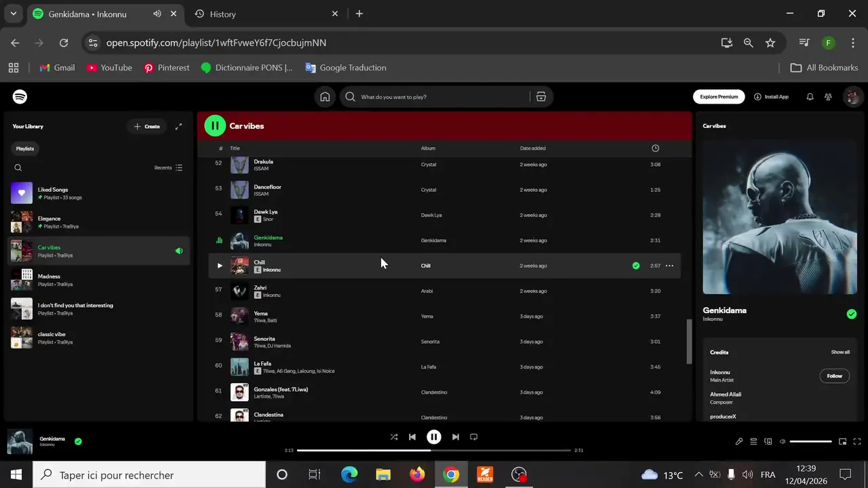868x488 pixels.
Task: Switch to the History tab
Action: (266, 14)
